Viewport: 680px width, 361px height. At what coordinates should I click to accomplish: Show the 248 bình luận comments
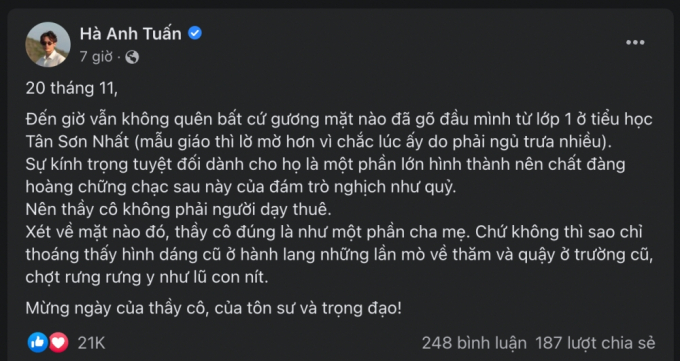[474, 343]
